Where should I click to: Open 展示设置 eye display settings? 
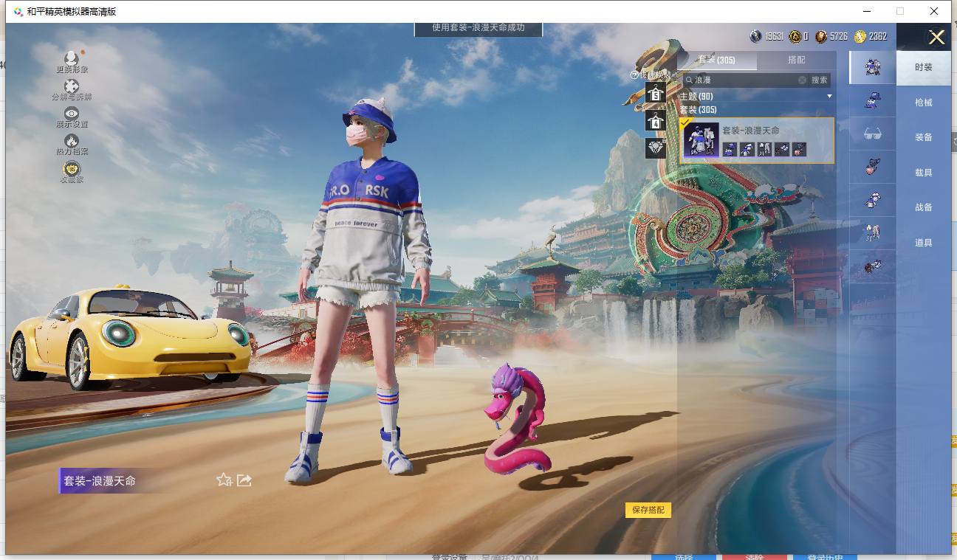tap(72, 113)
